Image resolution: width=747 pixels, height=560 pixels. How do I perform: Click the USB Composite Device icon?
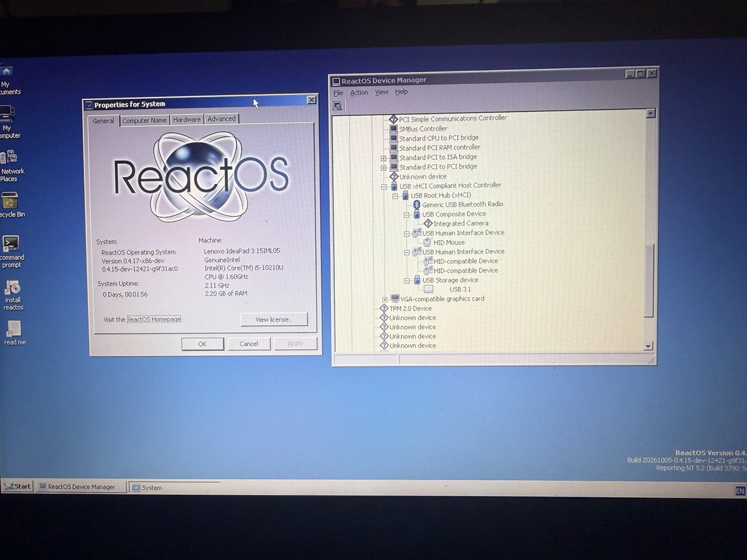click(416, 214)
